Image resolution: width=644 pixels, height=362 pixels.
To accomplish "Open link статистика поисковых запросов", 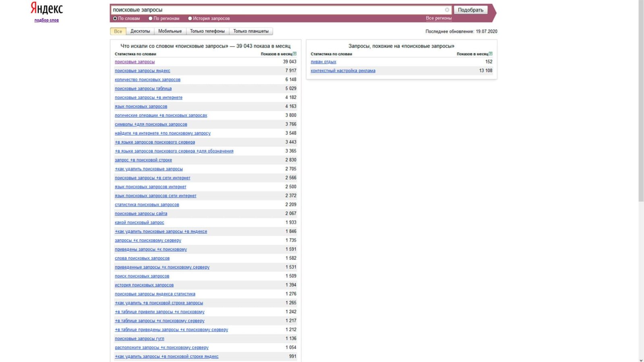I will 147,205.
